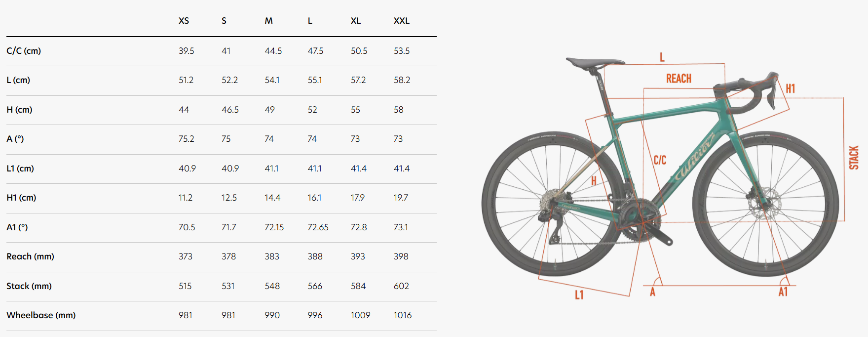This screenshot has width=868, height=337.
Task: Select the reach value 373
Action: pyautogui.click(x=186, y=256)
